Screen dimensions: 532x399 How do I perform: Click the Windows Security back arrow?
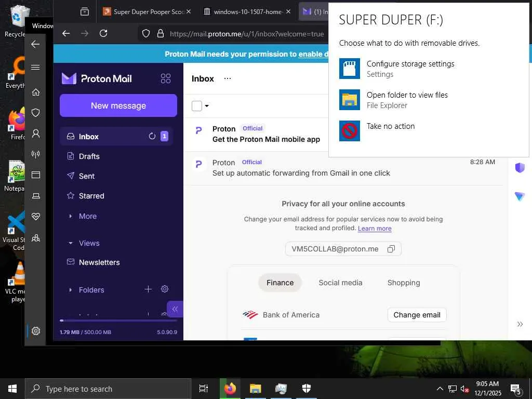35,44
